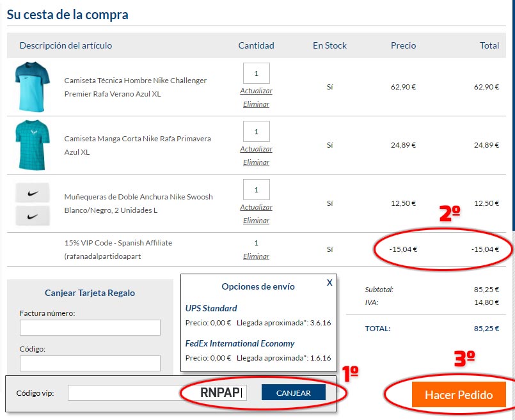Click the -15,04 € value in the Precio column

pos(403,249)
